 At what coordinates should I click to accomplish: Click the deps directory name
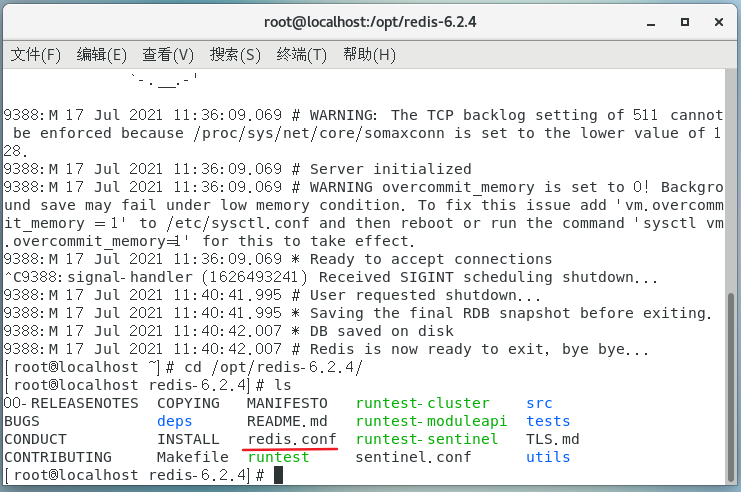pos(174,421)
